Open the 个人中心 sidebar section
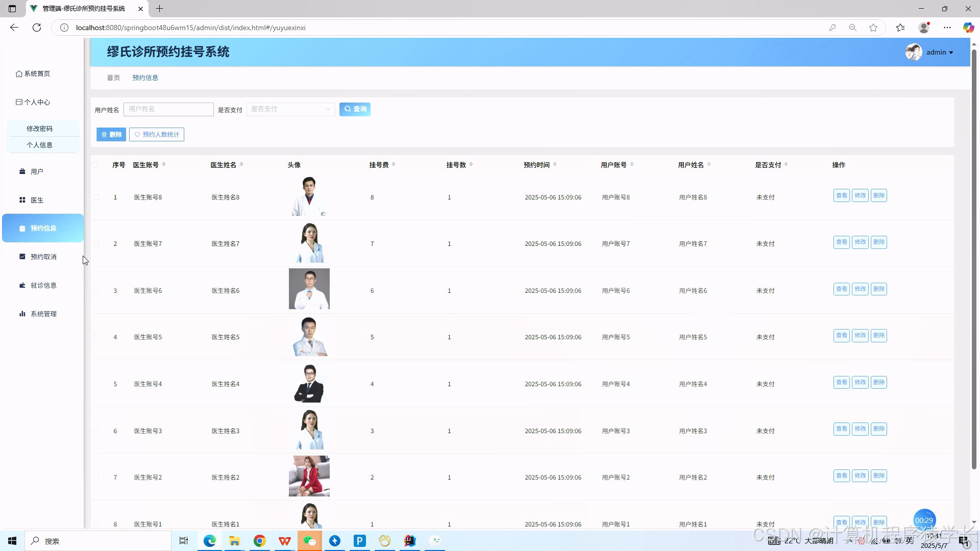This screenshot has height=551, width=980. [x=36, y=102]
